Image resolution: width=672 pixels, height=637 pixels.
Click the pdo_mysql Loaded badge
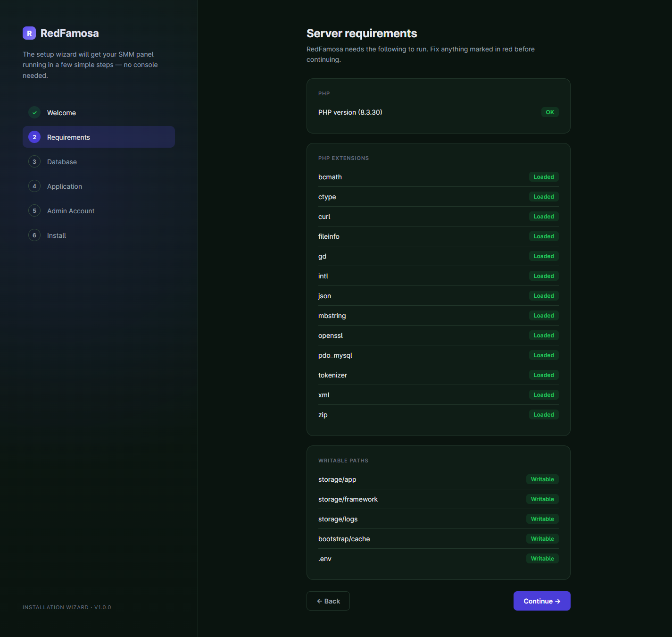[544, 355]
